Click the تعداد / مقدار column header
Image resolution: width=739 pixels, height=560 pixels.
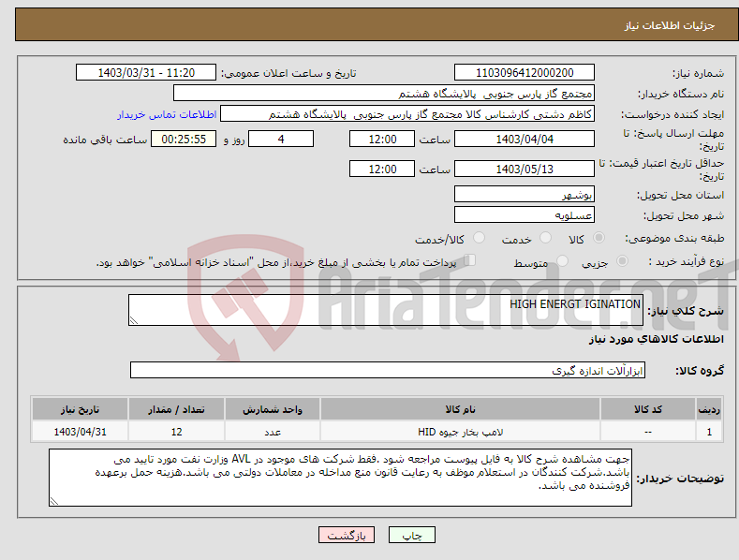click(x=176, y=409)
